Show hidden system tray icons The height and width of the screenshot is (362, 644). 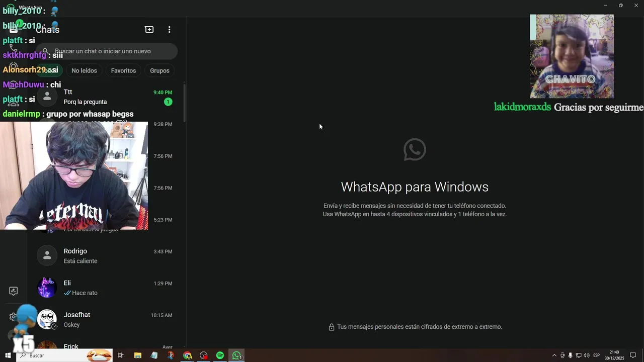(x=554, y=355)
